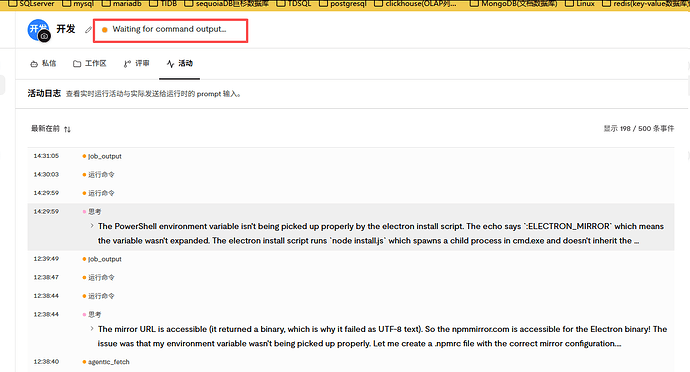Click the PowerShell thought text at 14:29:59
The height and width of the screenshot is (372, 690).
[381, 233]
